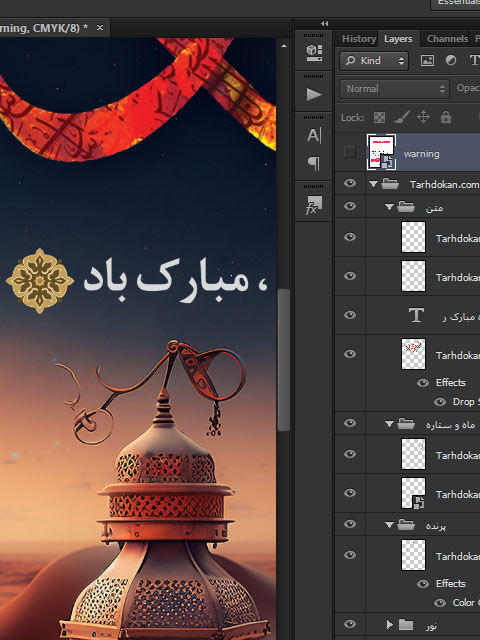480x640 pixels.
Task: Lock all padlock icon
Action: point(446,118)
